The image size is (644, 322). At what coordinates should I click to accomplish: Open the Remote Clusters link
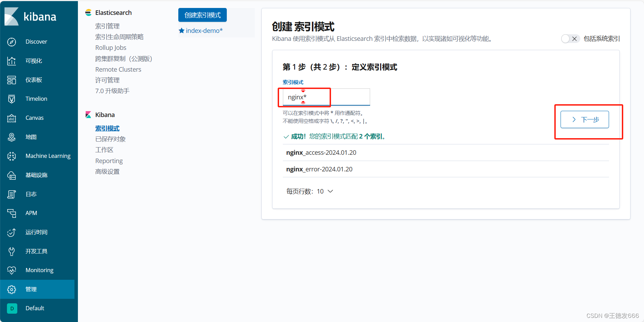point(118,69)
